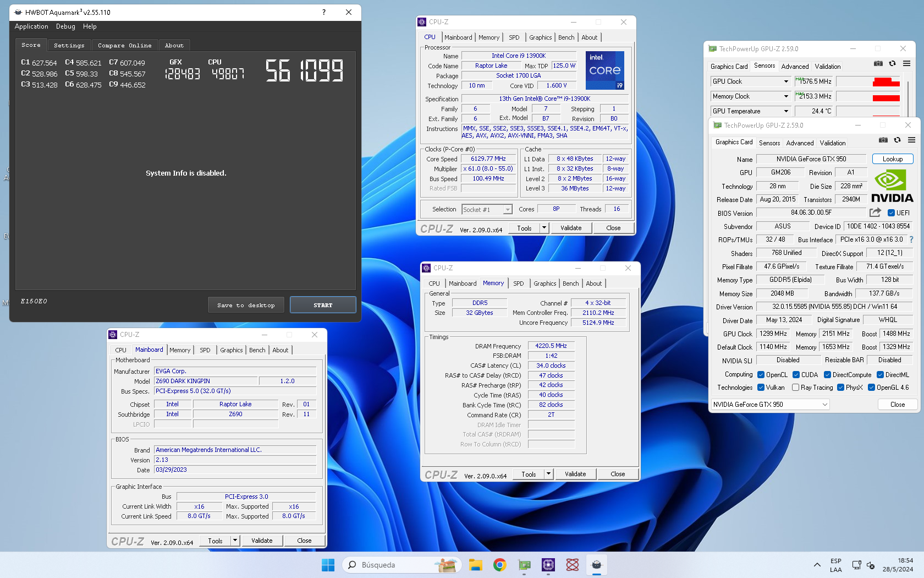Open Bench tab in the CPU-Z CPU window
Screen dimensions: 924x578
(566, 37)
